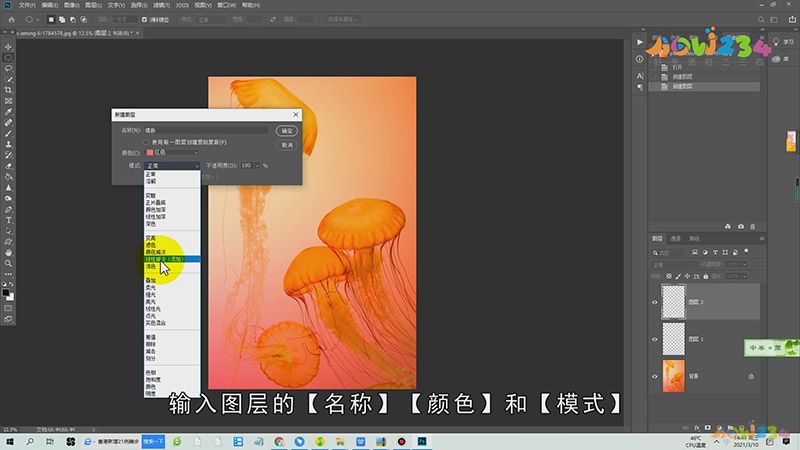800x450 pixels.
Task: Toggle lock transparent pixels in Layers panel
Action: [668, 276]
